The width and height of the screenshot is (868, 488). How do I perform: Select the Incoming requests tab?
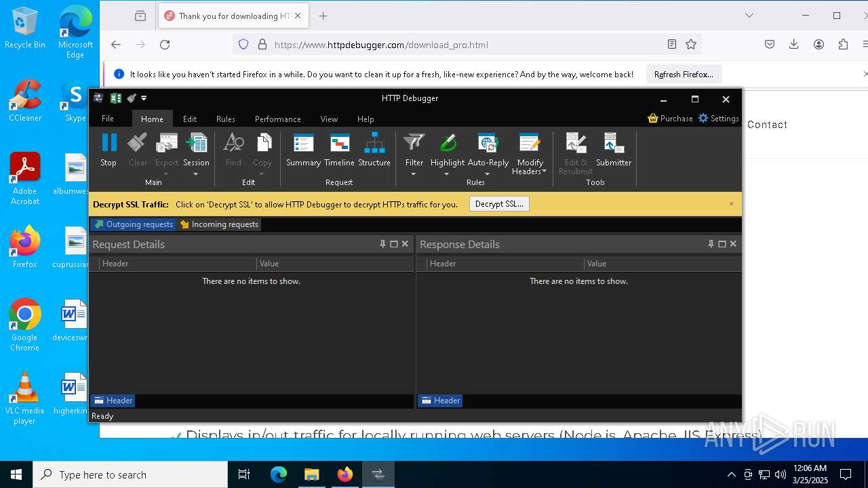(219, 224)
